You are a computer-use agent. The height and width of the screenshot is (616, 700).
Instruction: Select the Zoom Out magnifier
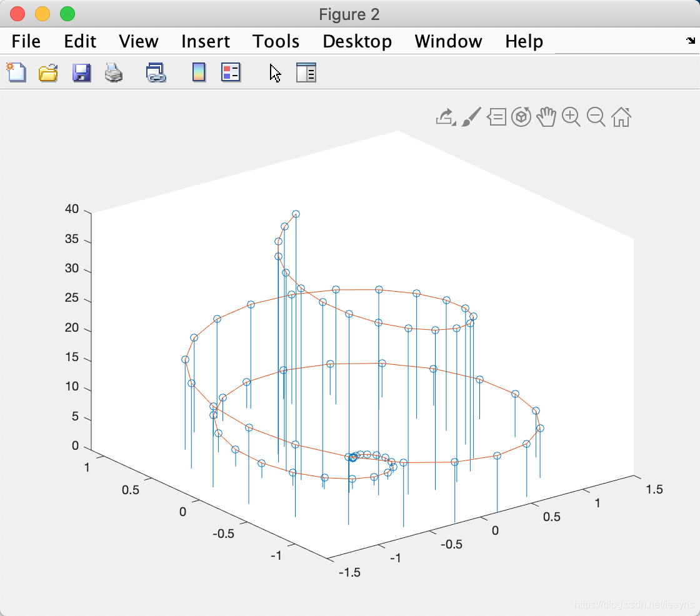click(x=596, y=117)
